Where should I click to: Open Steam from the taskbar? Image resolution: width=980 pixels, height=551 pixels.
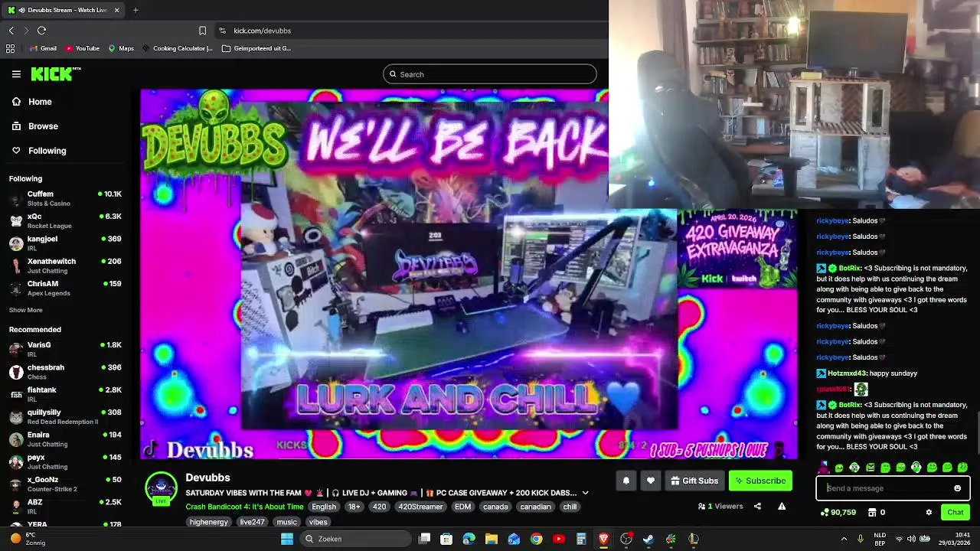pyautogui.click(x=648, y=539)
